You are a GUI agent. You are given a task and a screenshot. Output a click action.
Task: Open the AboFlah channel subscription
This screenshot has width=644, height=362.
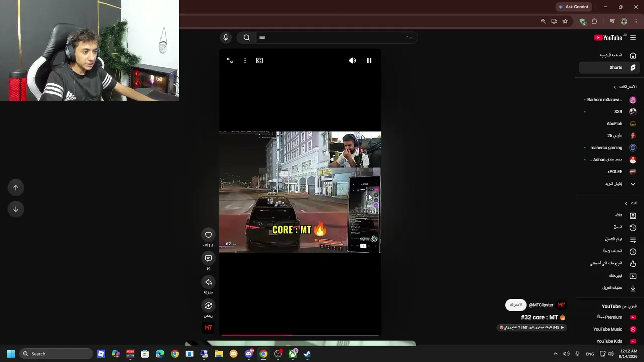(610, 124)
